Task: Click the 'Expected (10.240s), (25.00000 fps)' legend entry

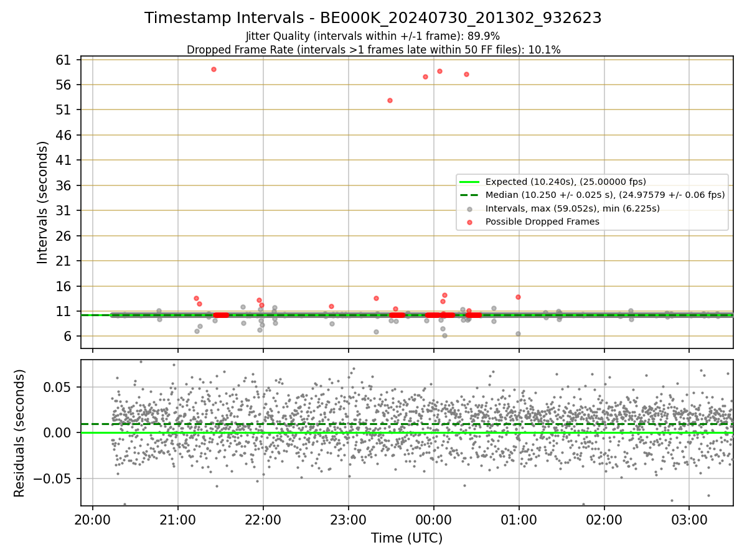Action: pyautogui.click(x=566, y=182)
